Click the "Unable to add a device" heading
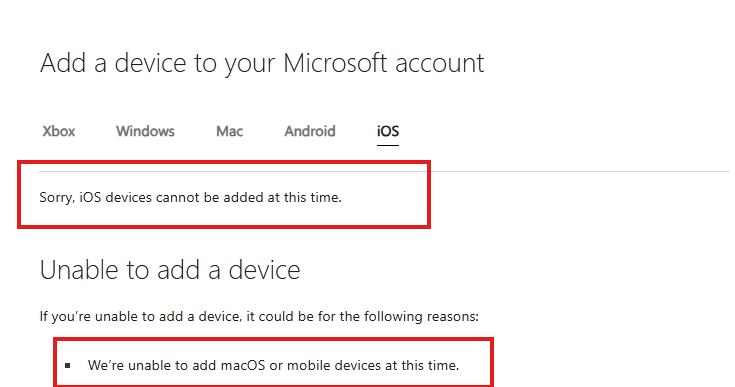 [170, 270]
